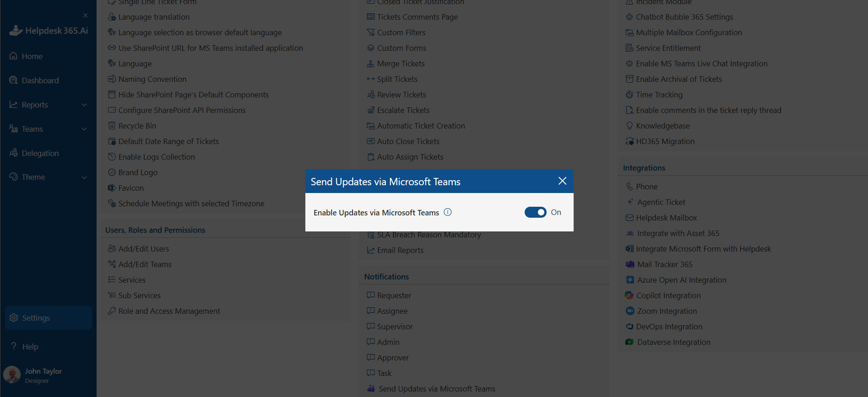Open Auto Close Tickets setting
The width and height of the screenshot is (868, 397).
click(408, 141)
